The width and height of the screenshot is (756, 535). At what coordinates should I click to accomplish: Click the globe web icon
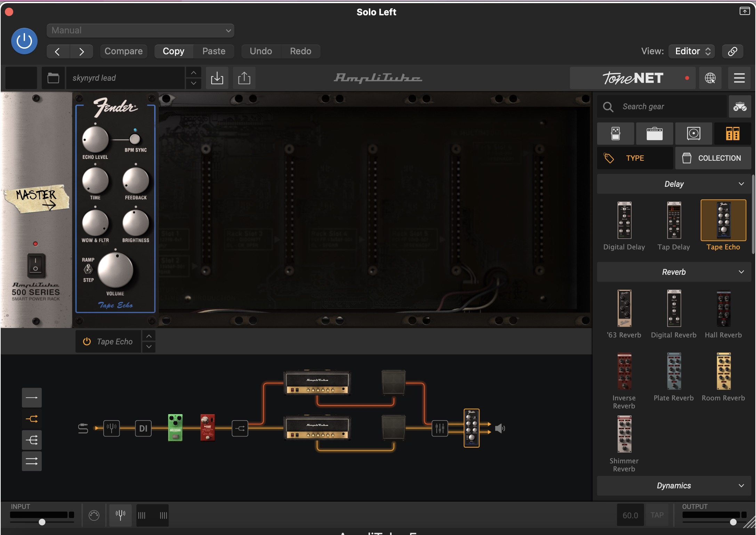[x=710, y=78]
